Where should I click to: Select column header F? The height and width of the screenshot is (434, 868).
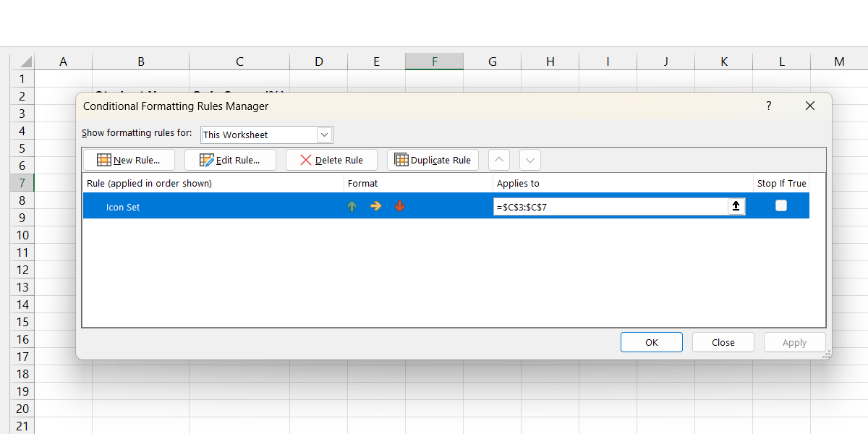tap(434, 61)
